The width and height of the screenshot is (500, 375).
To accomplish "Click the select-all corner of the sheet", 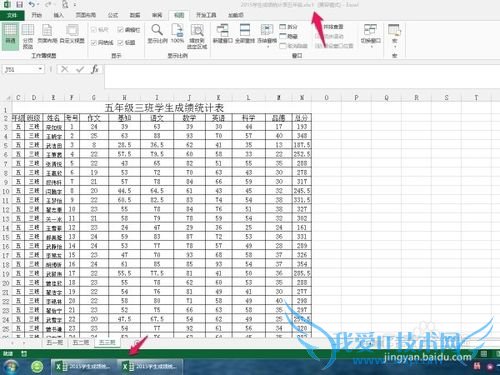I will pyautogui.click(x=7, y=98).
